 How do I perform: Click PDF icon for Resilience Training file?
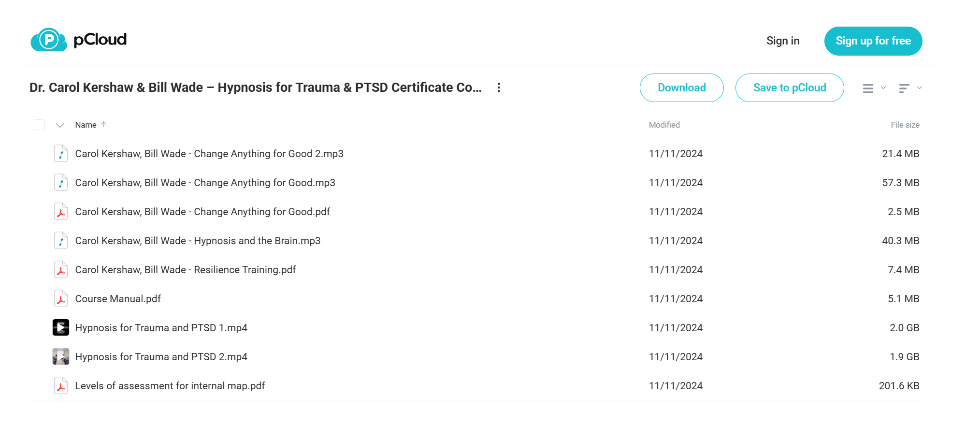(x=61, y=270)
